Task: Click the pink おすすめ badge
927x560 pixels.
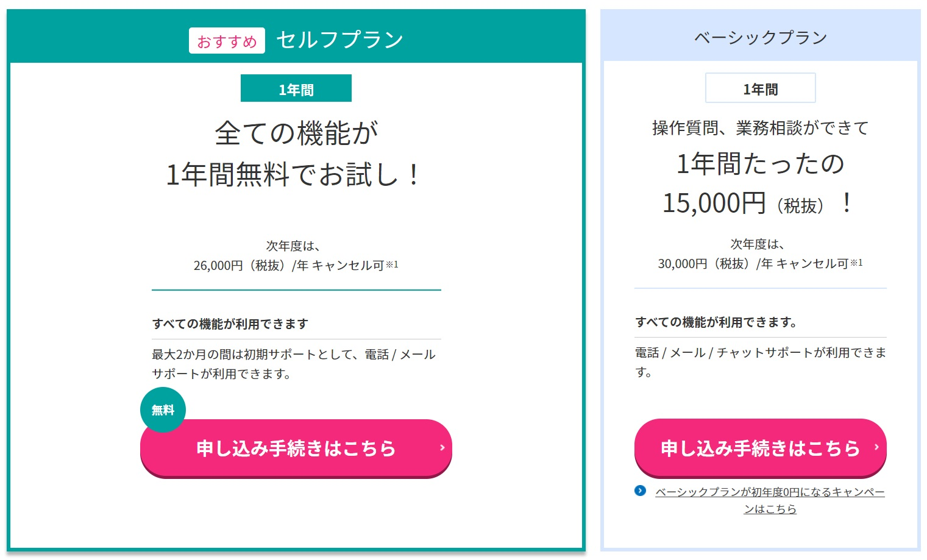Action: tap(227, 41)
